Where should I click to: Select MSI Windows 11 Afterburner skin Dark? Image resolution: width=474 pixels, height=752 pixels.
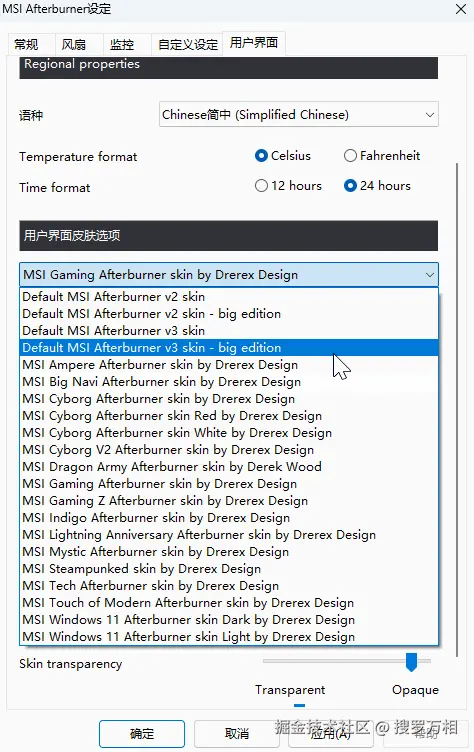tap(229, 620)
